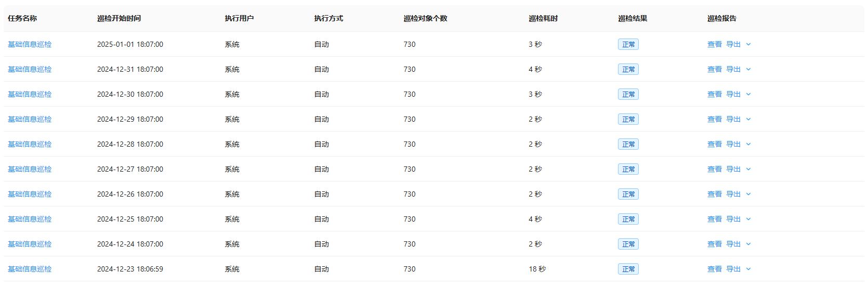Expand chevron for the 2025-01-01 inspection row

[748, 44]
